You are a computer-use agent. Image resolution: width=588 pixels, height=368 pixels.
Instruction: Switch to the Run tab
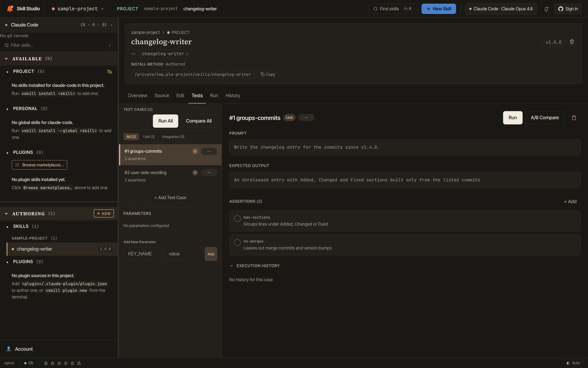(x=214, y=96)
